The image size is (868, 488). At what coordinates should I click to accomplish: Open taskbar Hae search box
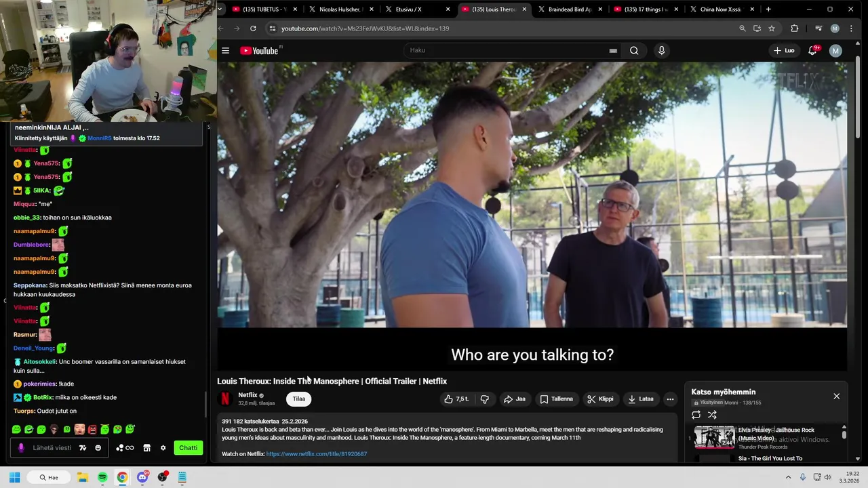(49, 478)
